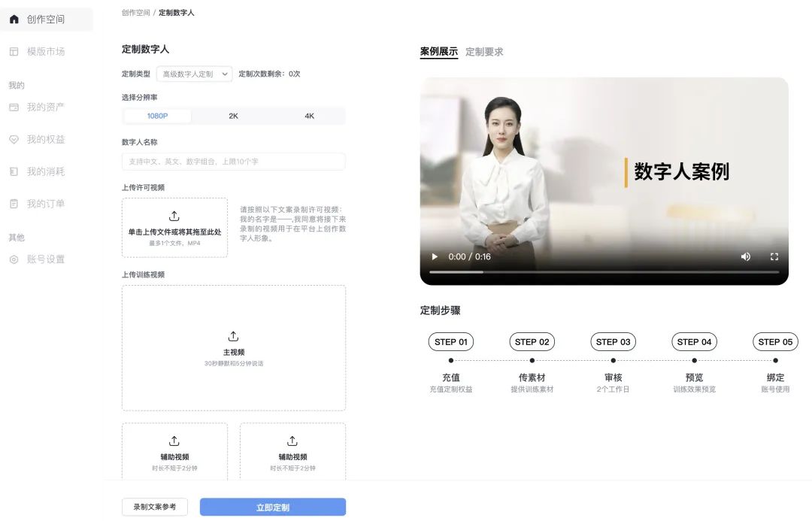Open 创作空间 from the sidebar

pyautogui.click(x=47, y=20)
